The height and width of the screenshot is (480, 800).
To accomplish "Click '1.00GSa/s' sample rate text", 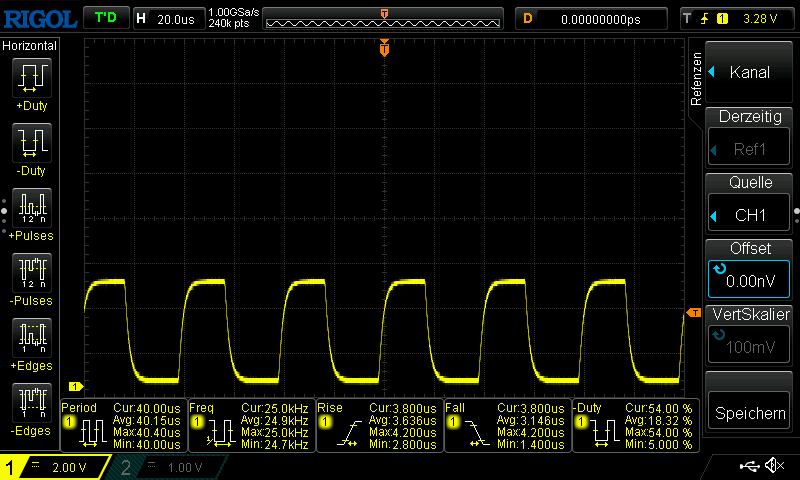I will pos(234,12).
